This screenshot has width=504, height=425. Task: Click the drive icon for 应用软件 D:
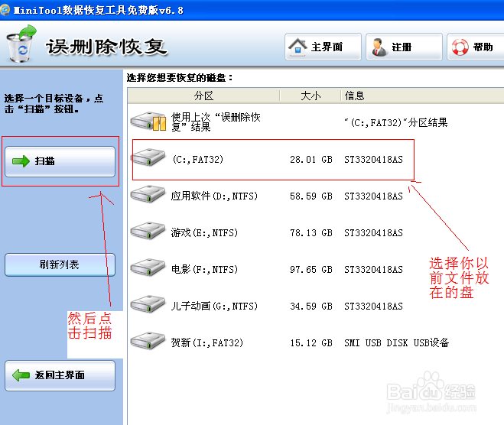click(x=148, y=194)
